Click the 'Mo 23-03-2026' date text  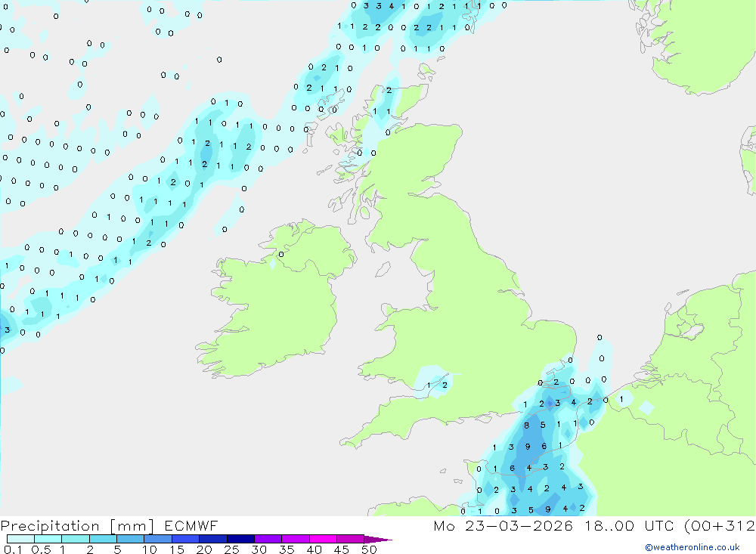click(503, 525)
